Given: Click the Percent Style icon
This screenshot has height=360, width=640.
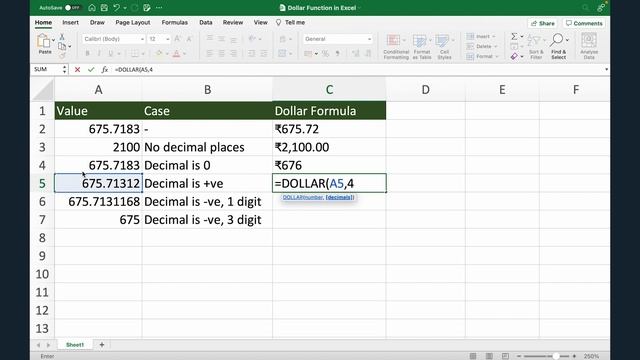Looking at the screenshot, I should click(325, 53).
